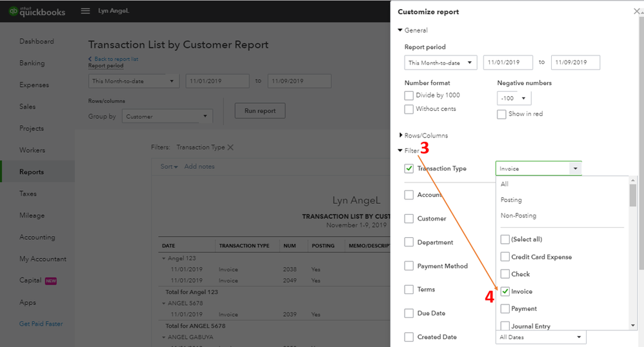Remove the Transaction Type filter chip
The width and height of the screenshot is (644, 347).
230,148
